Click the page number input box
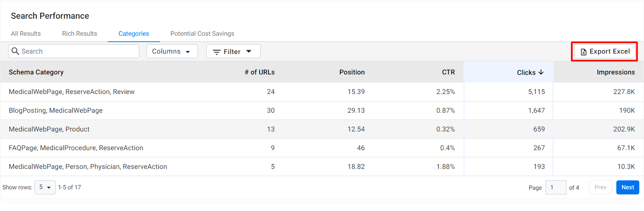This screenshot has height=211, width=644. coord(556,187)
